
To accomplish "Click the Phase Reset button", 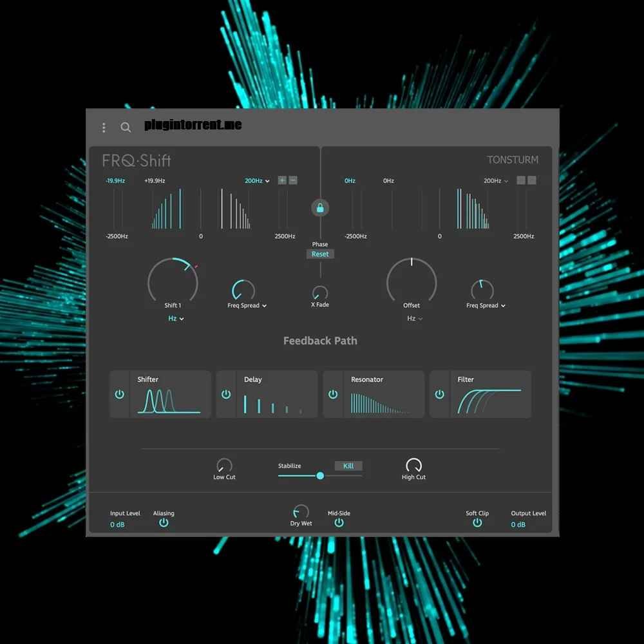I will pyautogui.click(x=320, y=254).
